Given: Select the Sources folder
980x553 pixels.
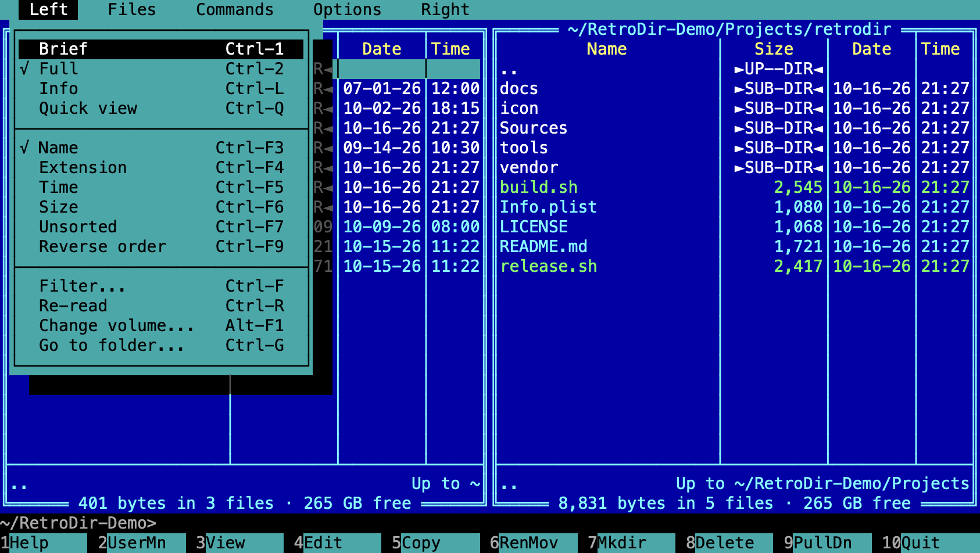Looking at the screenshot, I should pos(735,128).
